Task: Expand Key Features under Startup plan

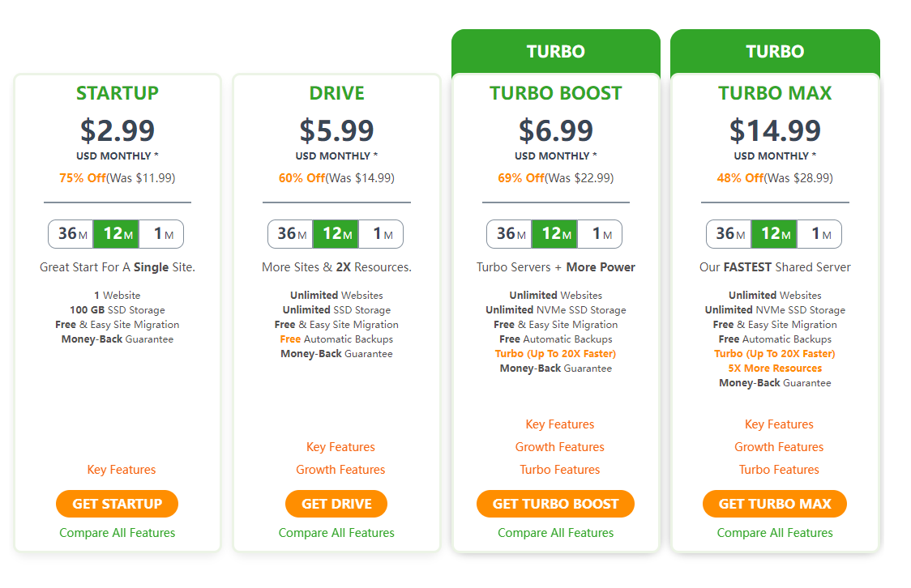Action: coord(122,470)
